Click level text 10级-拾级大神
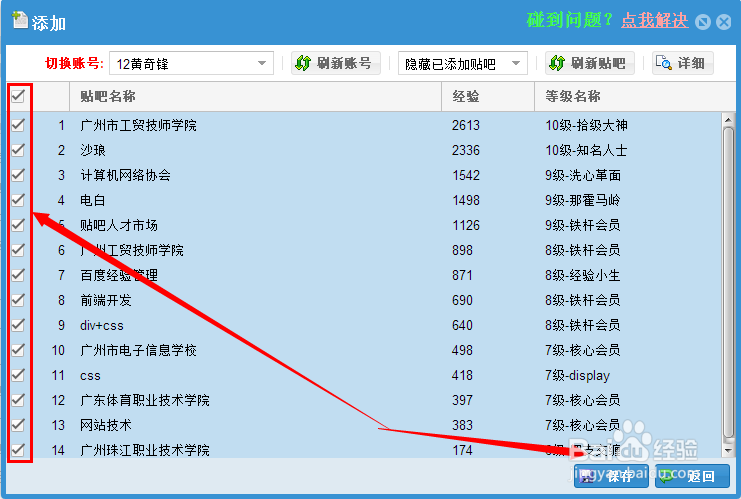The height and width of the screenshot is (499, 741). [x=586, y=125]
